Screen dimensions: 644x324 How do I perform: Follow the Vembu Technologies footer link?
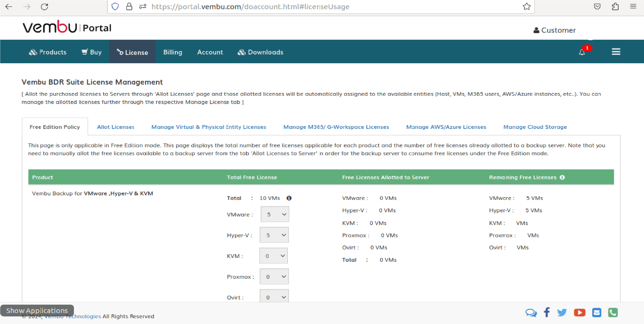pyautogui.click(x=73, y=316)
